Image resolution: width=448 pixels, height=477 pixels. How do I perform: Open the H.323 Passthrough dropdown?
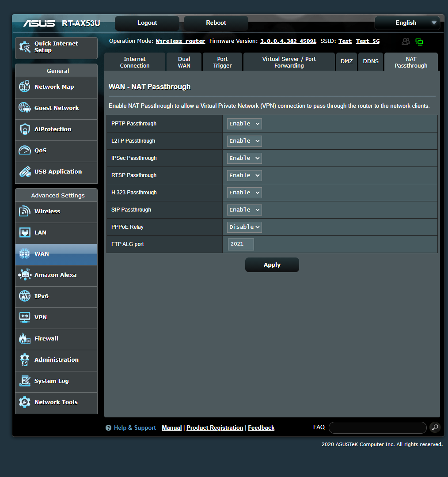coord(244,193)
